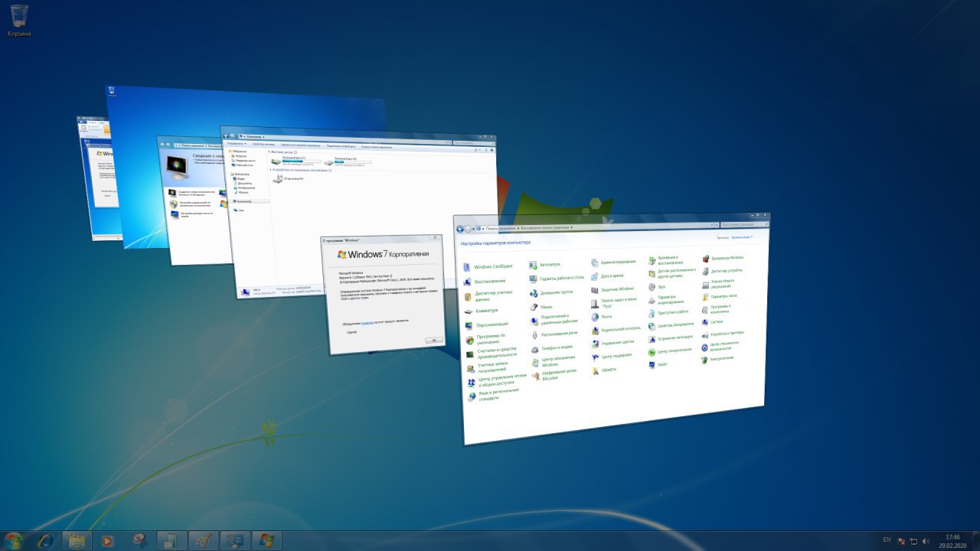Viewport: 980px width, 551px height.
Task: Open Диспетчер учетных данных item
Action: [488, 296]
